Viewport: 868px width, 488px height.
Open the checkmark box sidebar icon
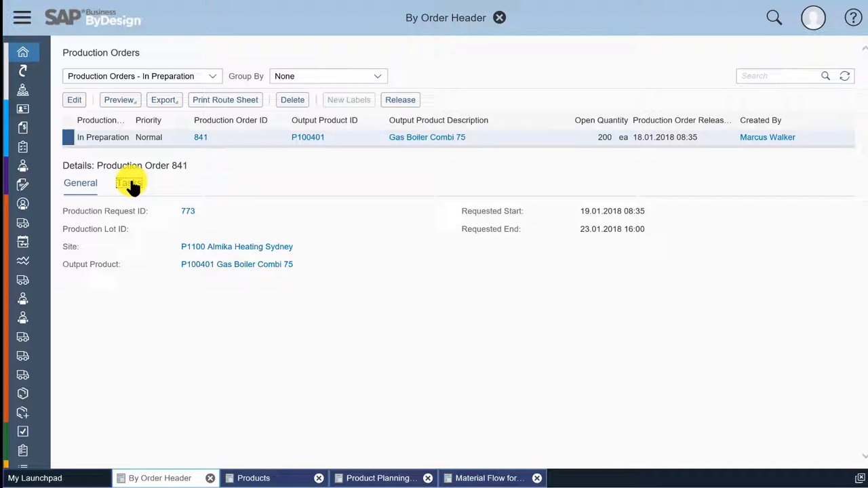(23, 431)
